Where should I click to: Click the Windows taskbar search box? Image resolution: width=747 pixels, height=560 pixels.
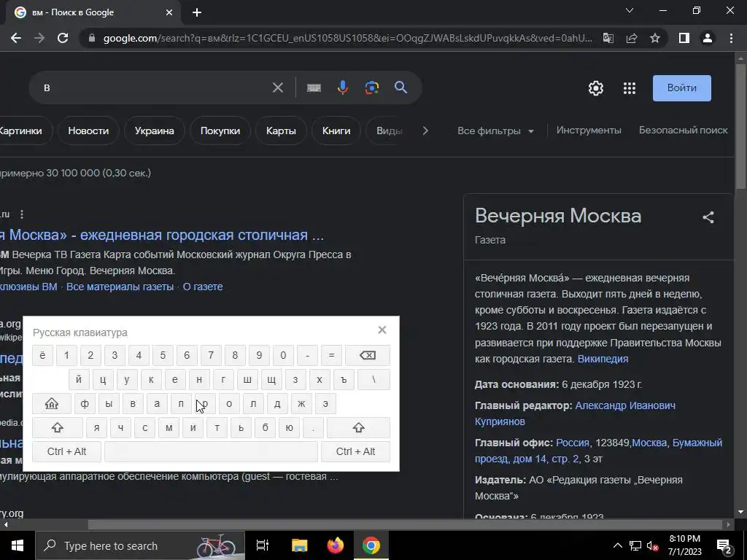pos(140,545)
